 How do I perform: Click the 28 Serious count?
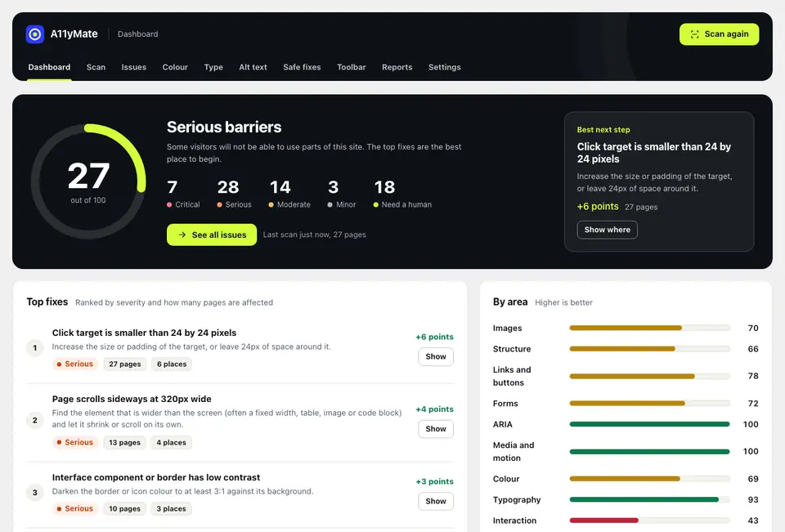(235, 194)
